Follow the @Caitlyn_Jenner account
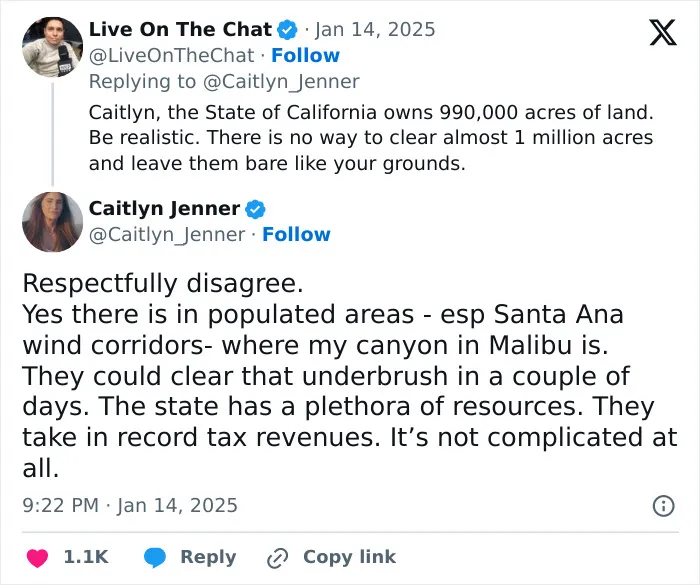The height and width of the screenshot is (585, 700). 296,234
